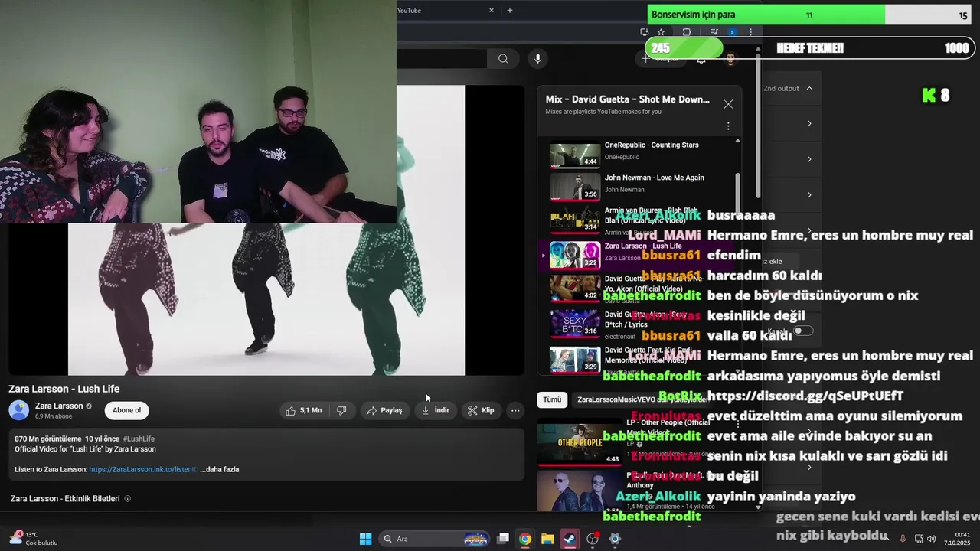
Task: Open File Explorer from taskbar
Action: click(x=547, y=539)
